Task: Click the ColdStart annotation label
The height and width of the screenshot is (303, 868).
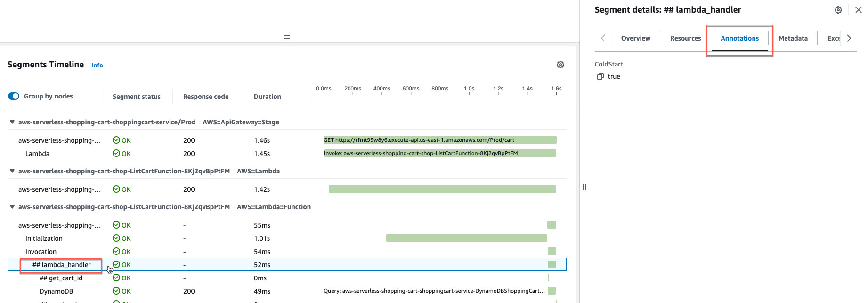Action: 608,64
